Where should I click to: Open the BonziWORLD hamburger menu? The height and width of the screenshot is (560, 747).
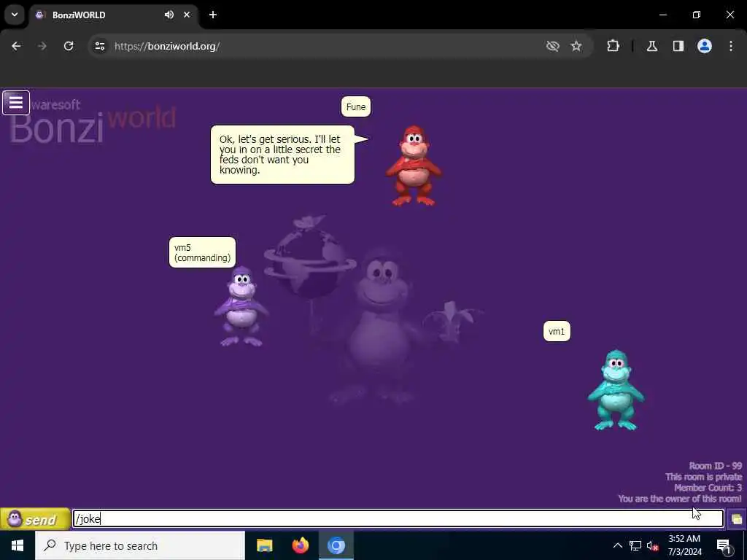[16, 102]
